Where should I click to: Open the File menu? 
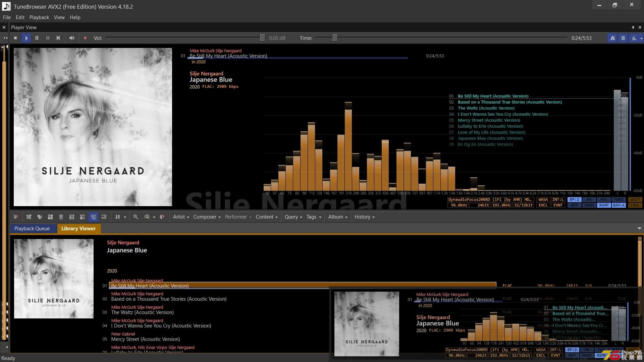(x=7, y=17)
